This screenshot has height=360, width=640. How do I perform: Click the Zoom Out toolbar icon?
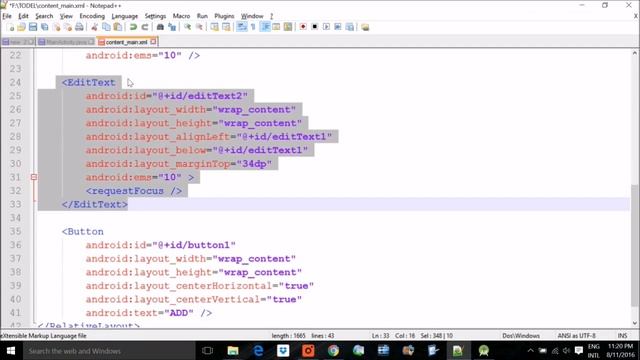point(199,27)
